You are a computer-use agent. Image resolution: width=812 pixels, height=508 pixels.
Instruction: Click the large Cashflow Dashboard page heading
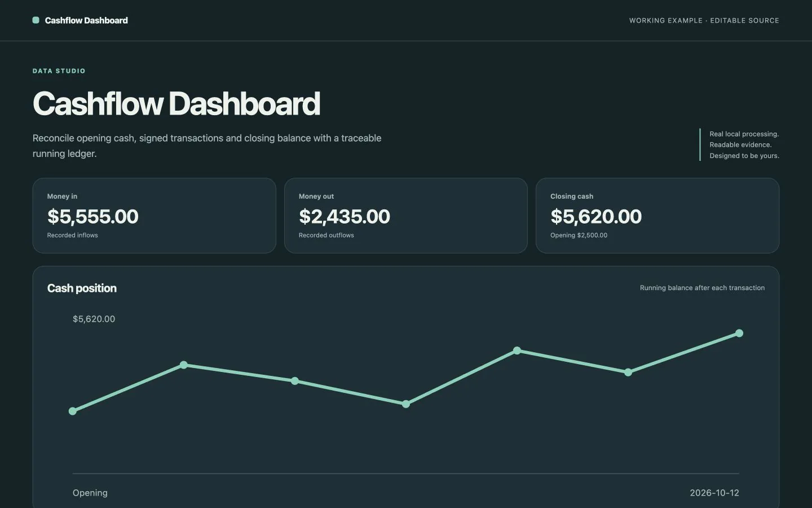(x=176, y=104)
